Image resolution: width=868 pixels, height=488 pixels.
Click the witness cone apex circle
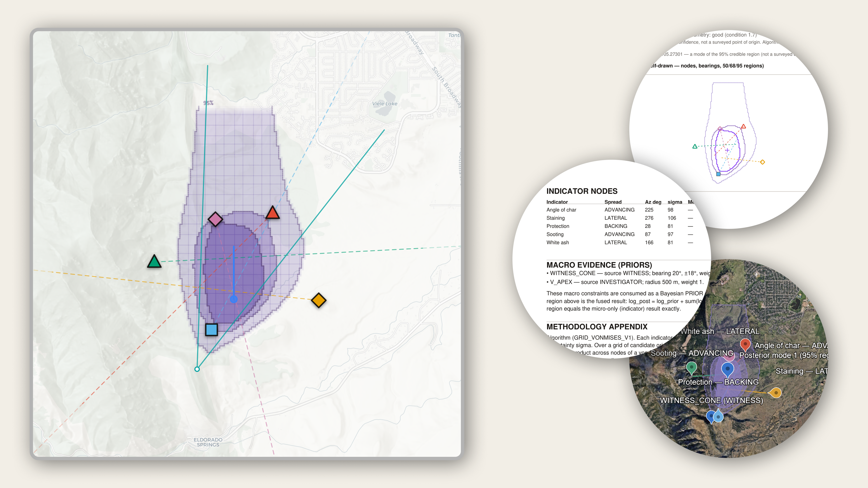point(197,369)
